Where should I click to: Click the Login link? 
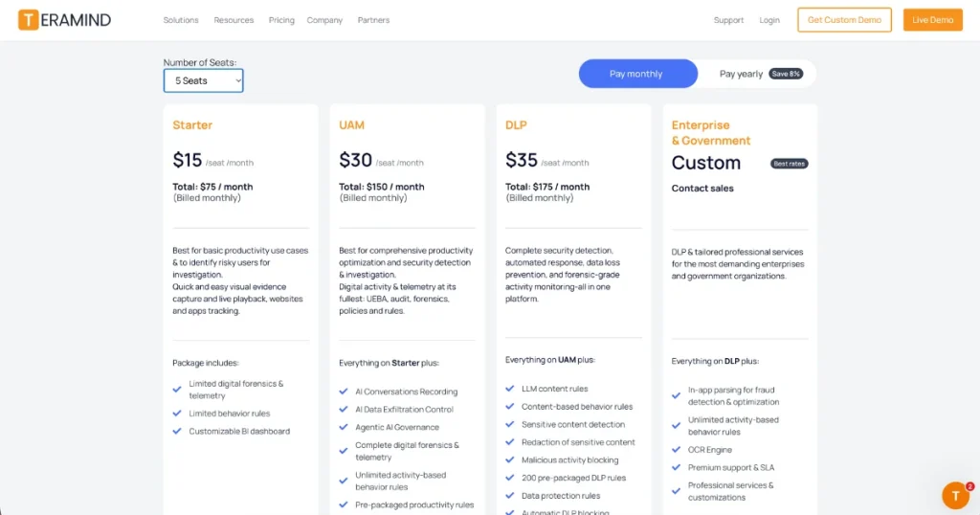(769, 20)
